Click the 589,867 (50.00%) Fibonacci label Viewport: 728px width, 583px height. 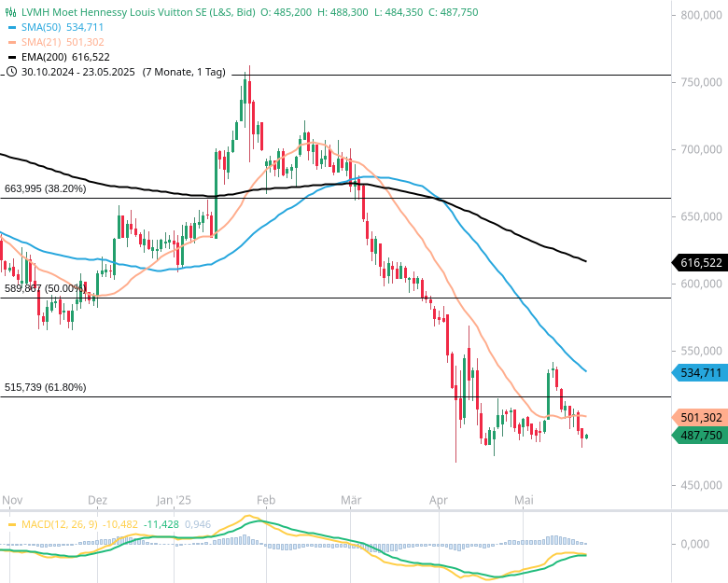46,288
